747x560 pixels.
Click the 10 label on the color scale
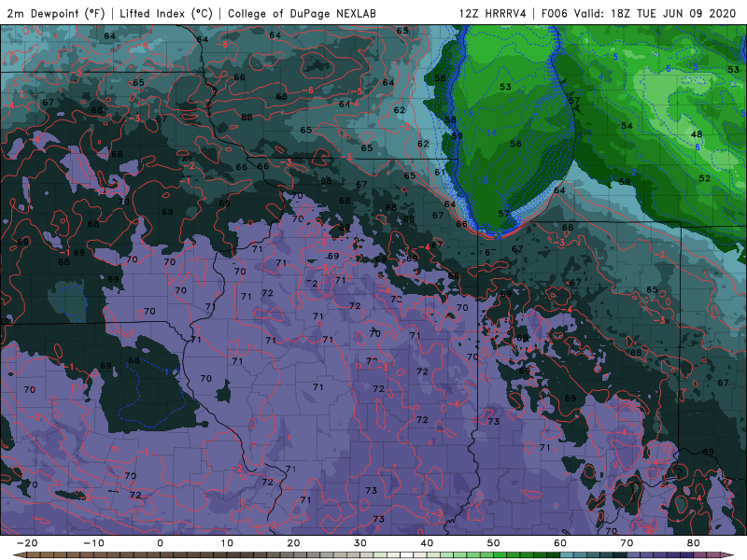[x=227, y=543]
